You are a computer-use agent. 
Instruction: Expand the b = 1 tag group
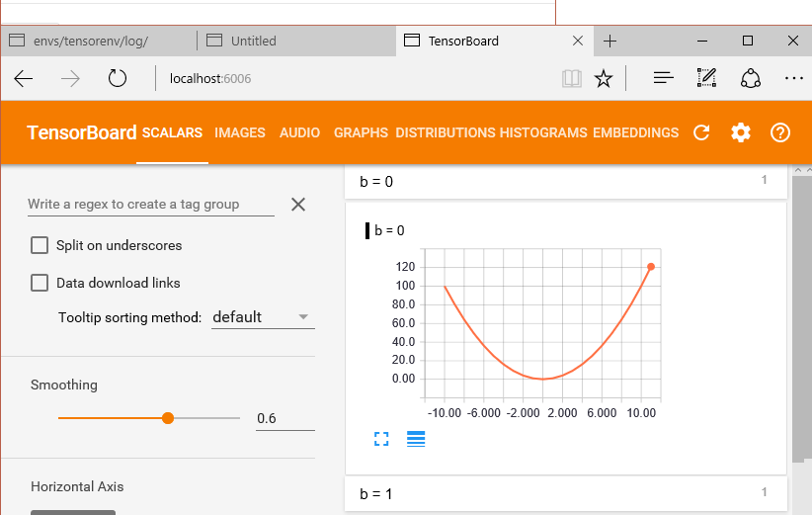click(565, 494)
